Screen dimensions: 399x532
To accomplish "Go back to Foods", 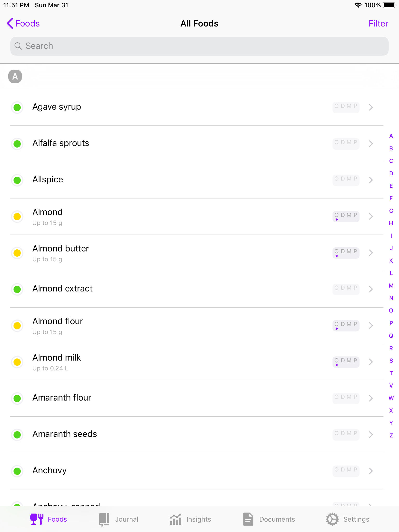I will 23,24.
